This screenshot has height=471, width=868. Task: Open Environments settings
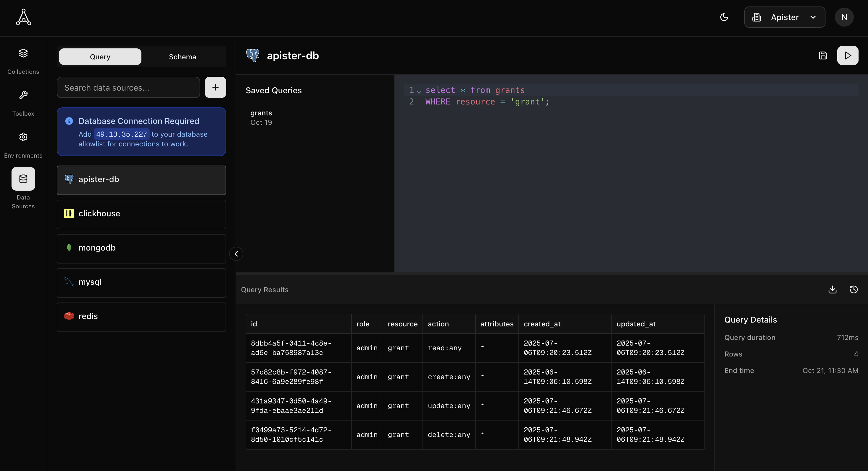pyautogui.click(x=23, y=144)
